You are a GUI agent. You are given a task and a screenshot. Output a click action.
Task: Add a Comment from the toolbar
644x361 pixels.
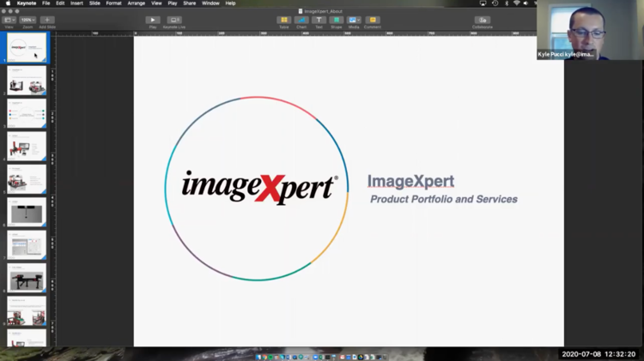point(373,20)
